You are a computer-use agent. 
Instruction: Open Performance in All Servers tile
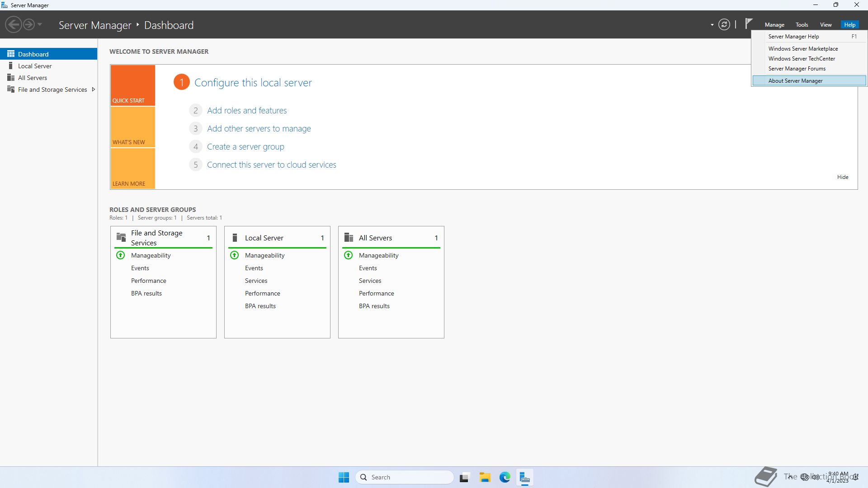(x=377, y=293)
